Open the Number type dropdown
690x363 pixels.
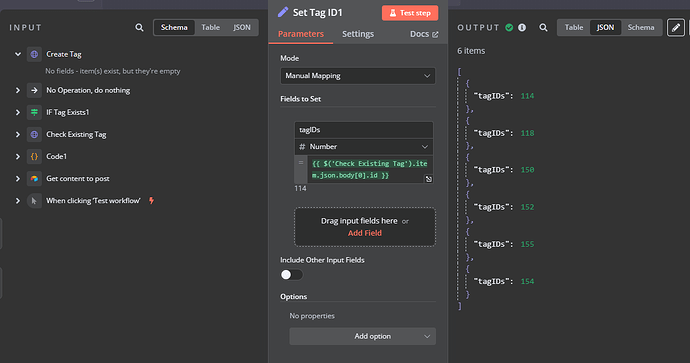coord(363,147)
